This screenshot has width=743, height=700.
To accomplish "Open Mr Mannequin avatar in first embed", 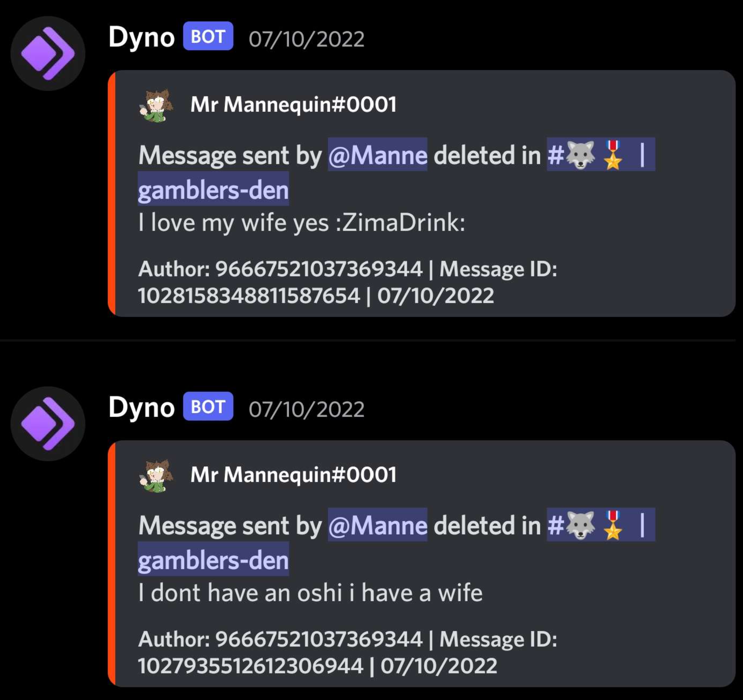I will (156, 105).
